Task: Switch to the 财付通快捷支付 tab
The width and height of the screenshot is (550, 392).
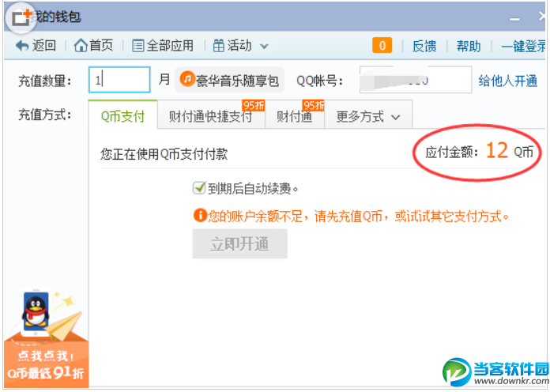Action: pos(211,115)
